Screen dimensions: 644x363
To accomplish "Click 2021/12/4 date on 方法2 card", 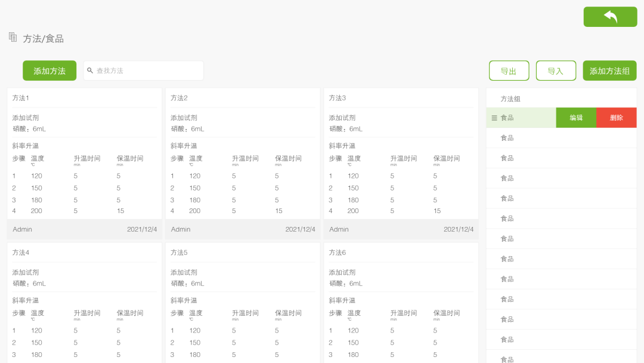I will pyautogui.click(x=300, y=229).
